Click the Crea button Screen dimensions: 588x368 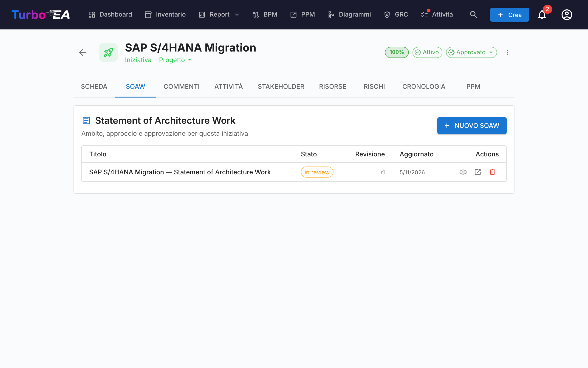coord(509,14)
